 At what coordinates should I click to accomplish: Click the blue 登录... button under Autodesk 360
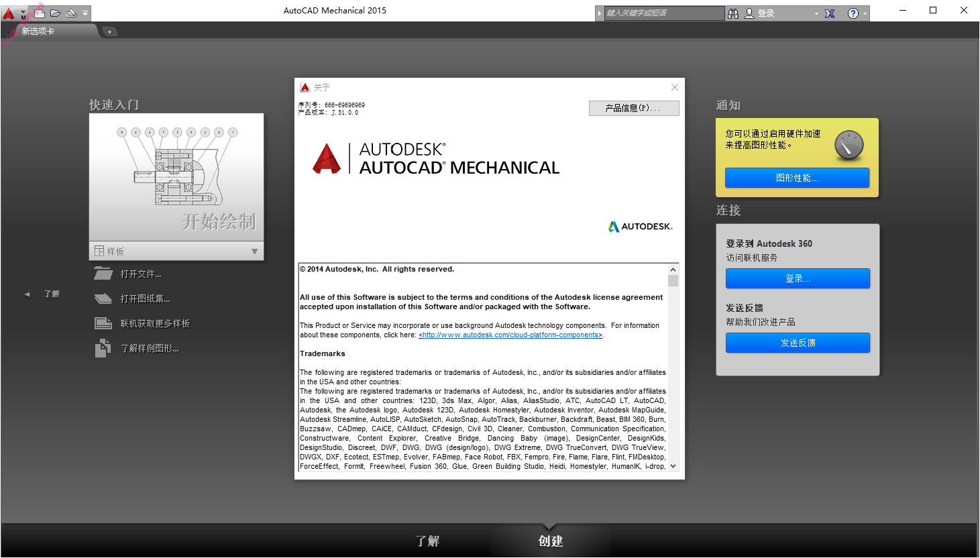[x=798, y=278]
